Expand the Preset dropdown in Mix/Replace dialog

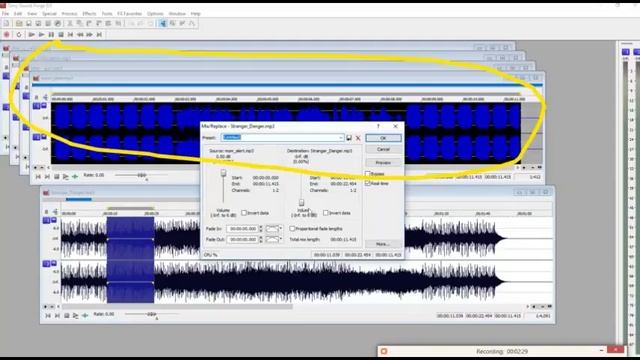coord(340,138)
